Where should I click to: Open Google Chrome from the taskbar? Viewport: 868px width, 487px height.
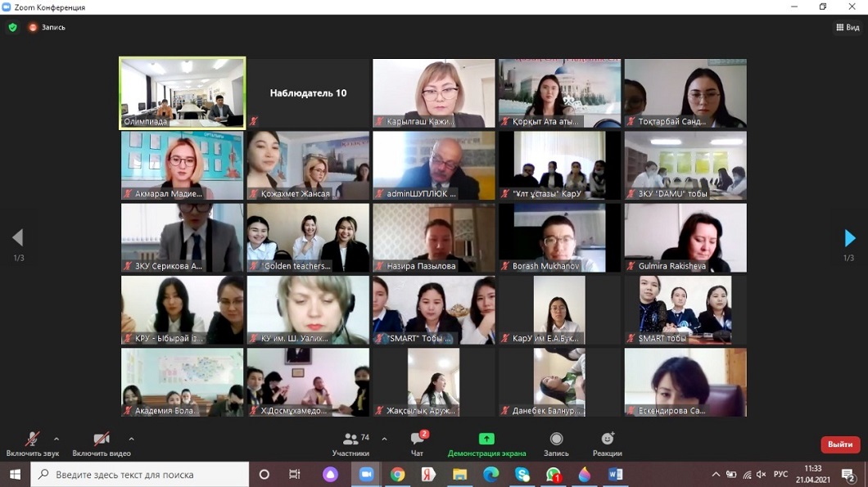tap(397, 475)
